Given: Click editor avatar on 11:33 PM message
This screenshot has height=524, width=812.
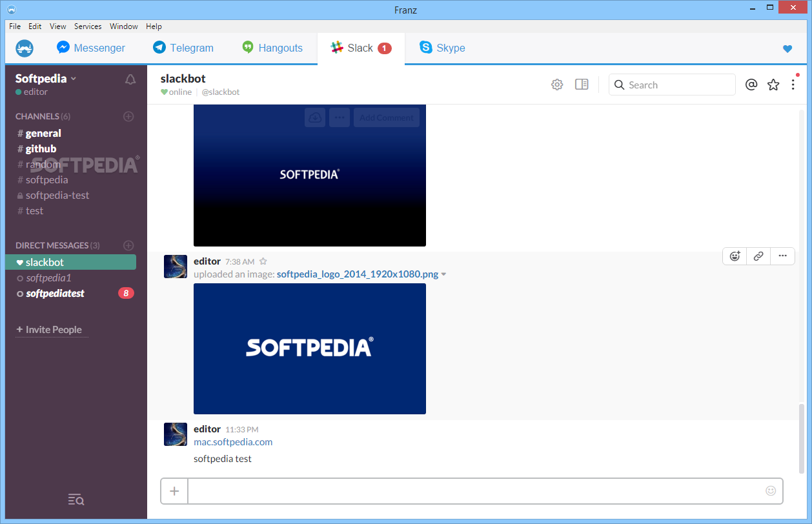Looking at the screenshot, I should coord(176,434).
